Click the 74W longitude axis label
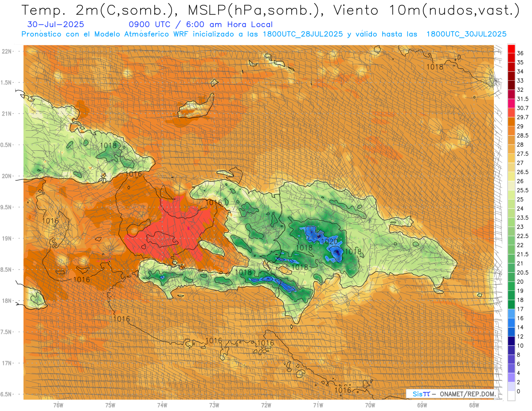Image resolution: width=532 pixels, height=411 pixels. [x=162, y=405]
